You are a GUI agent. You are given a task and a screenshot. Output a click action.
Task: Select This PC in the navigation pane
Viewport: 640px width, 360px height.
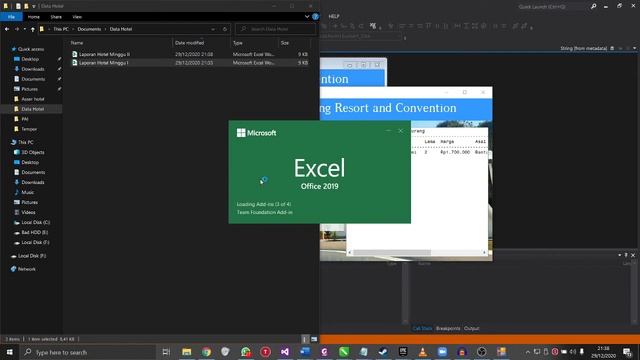pyautogui.click(x=26, y=142)
